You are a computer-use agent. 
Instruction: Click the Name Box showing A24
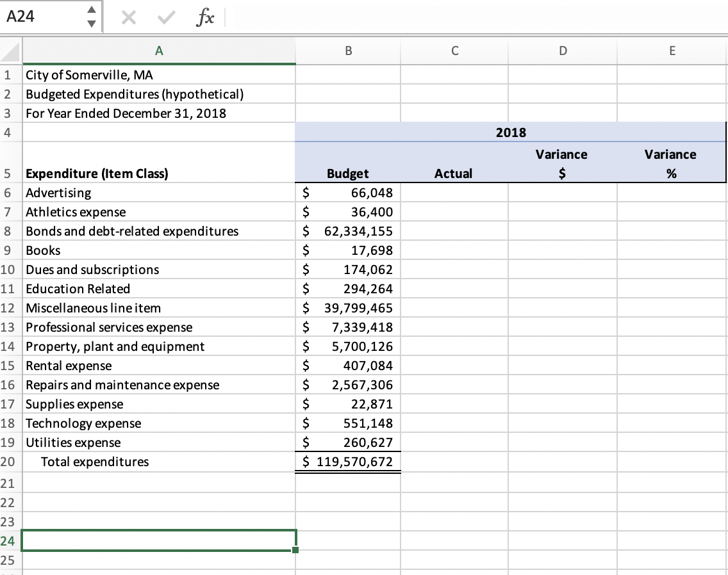(x=43, y=16)
